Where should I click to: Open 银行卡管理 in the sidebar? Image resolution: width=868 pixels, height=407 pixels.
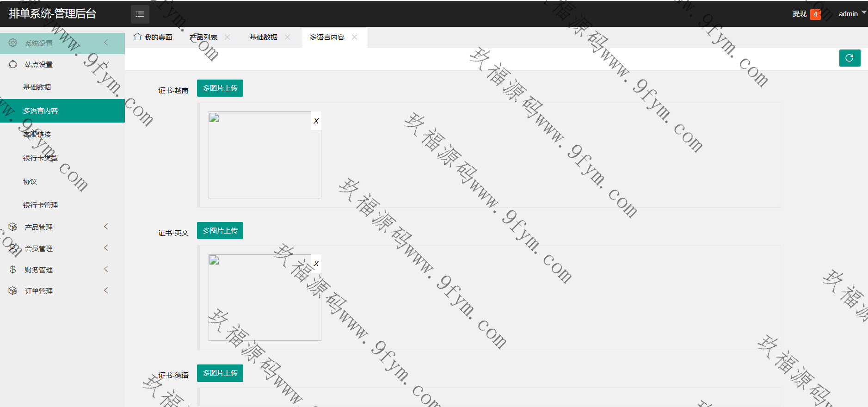pyautogui.click(x=40, y=205)
